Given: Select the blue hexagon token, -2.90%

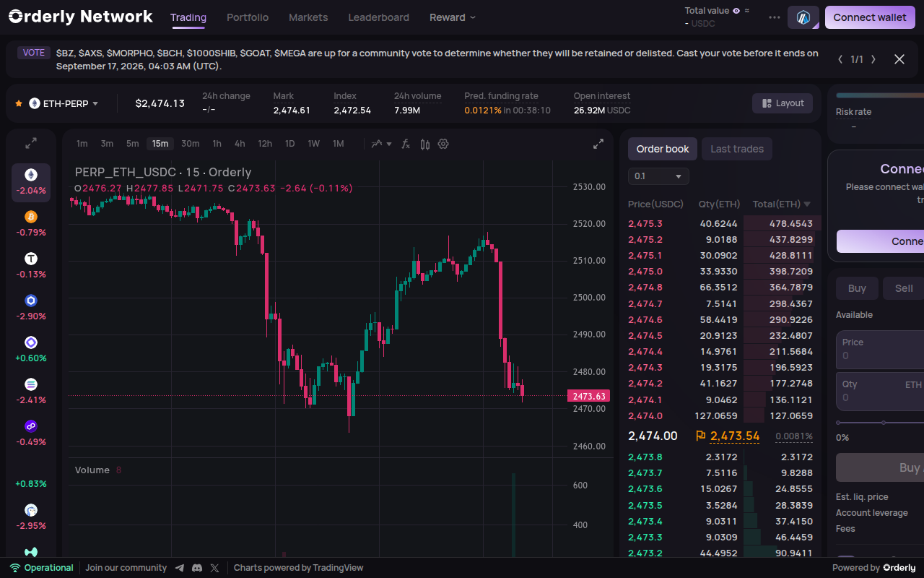Looking at the screenshot, I should pyautogui.click(x=31, y=308).
